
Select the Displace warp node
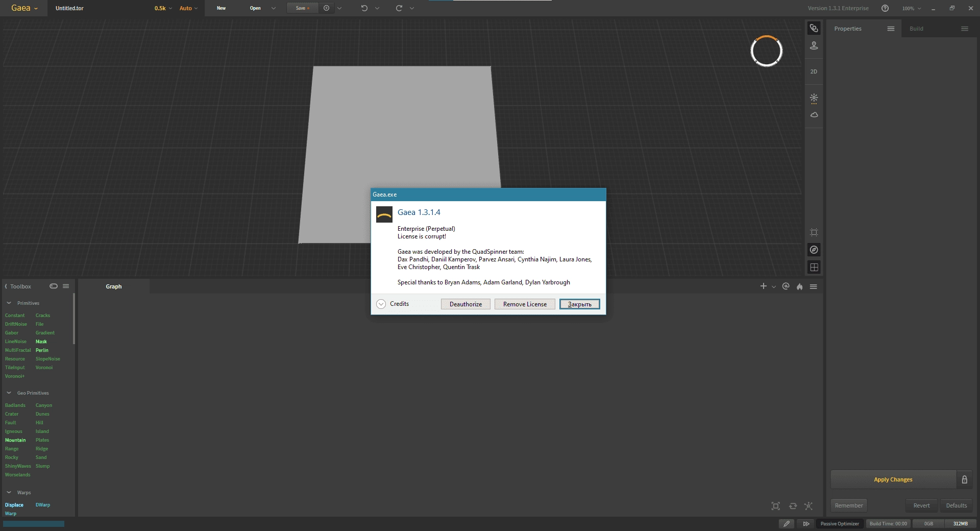(x=14, y=505)
